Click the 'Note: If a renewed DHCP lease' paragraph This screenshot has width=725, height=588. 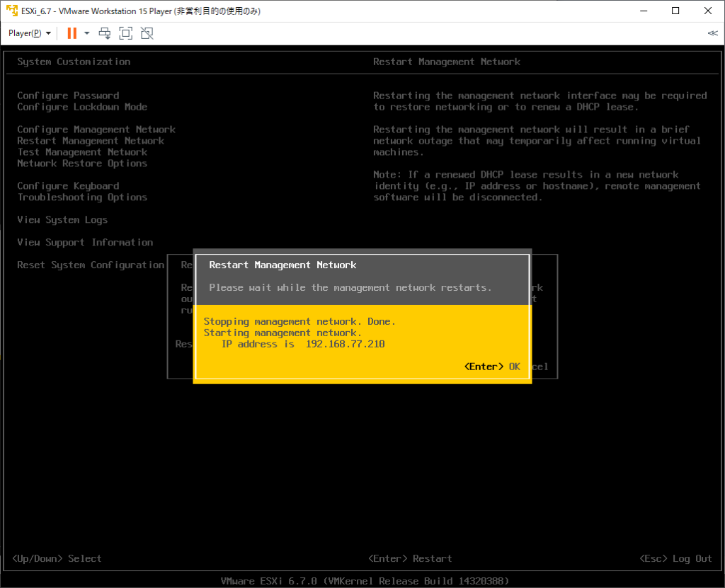click(537, 186)
